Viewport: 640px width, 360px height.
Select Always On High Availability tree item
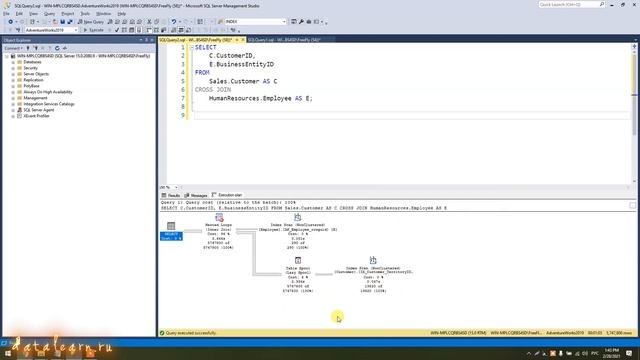[x=48, y=92]
